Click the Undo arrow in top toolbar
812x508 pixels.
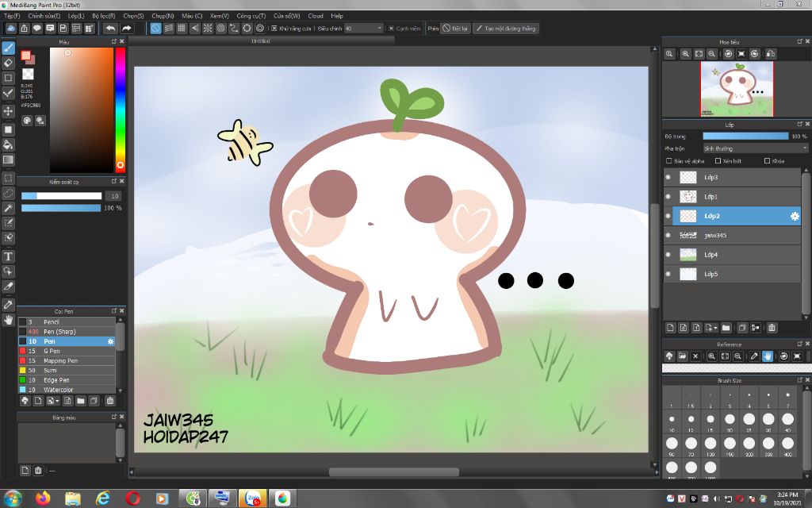tap(110, 29)
